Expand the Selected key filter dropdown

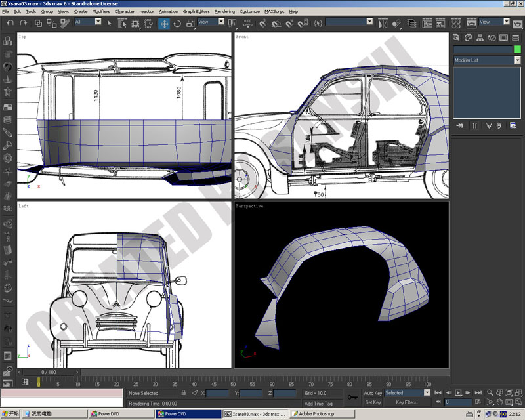(407, 393)
